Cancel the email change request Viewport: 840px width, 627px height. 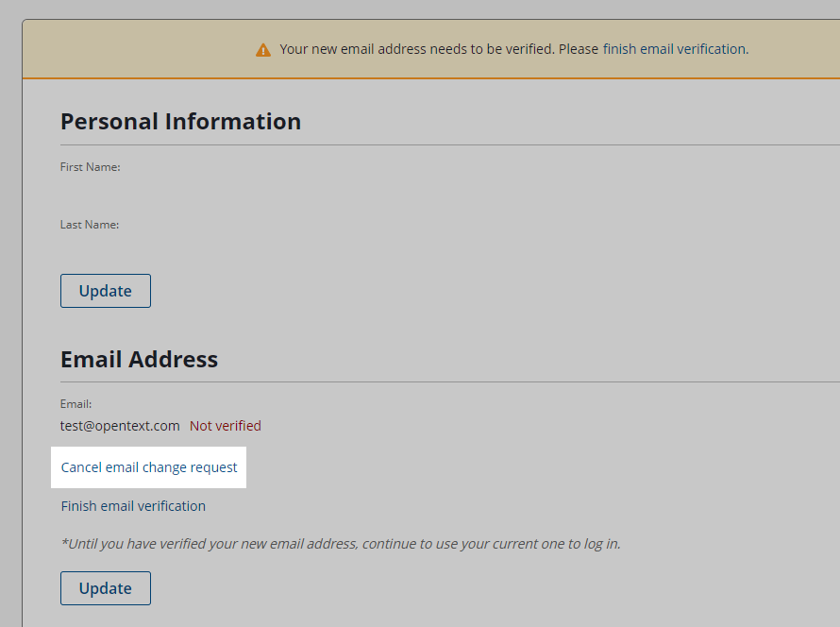tap(149, 467)
